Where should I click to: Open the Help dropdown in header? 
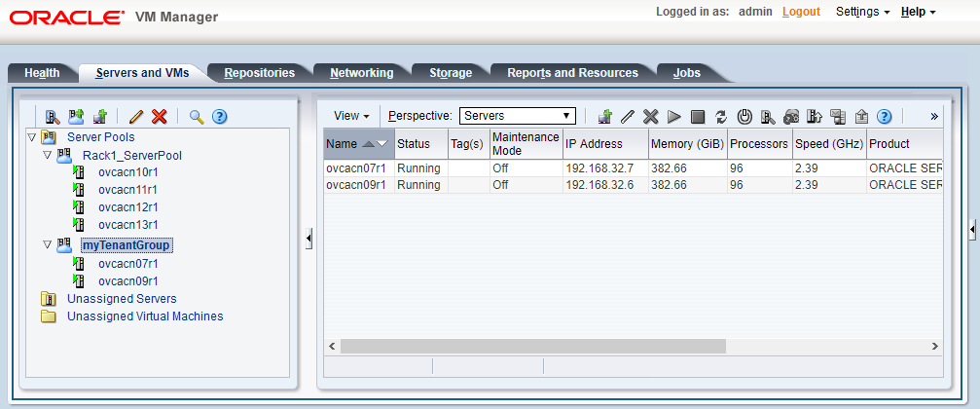click(x=918, y=12)
